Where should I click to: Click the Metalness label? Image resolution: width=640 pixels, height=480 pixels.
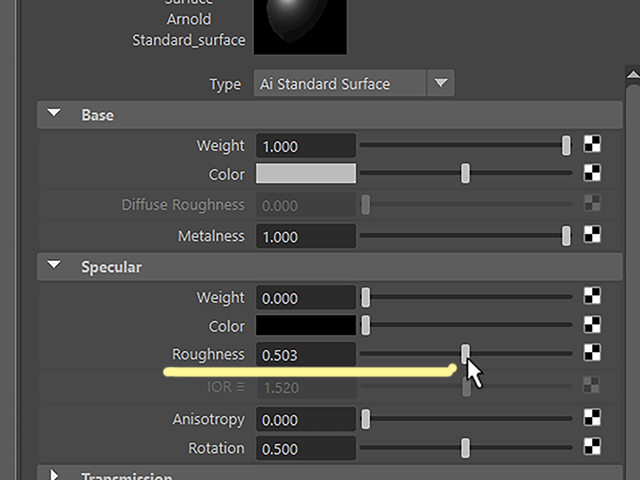(211, 236)
